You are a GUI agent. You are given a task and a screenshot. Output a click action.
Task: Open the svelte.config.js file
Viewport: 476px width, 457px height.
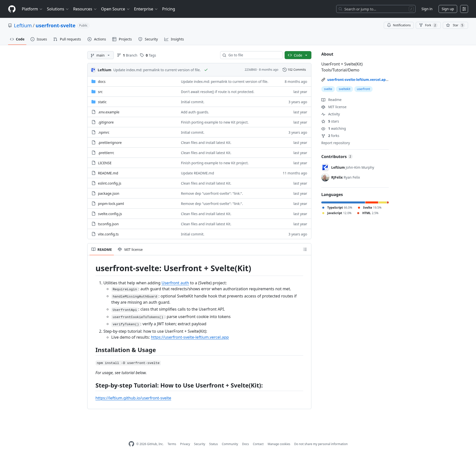point(110,214)
